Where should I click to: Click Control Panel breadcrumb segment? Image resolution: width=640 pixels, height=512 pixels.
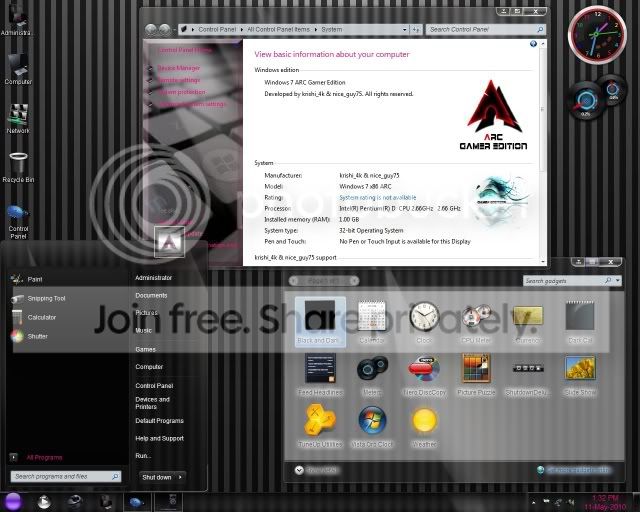pos(217,29)
